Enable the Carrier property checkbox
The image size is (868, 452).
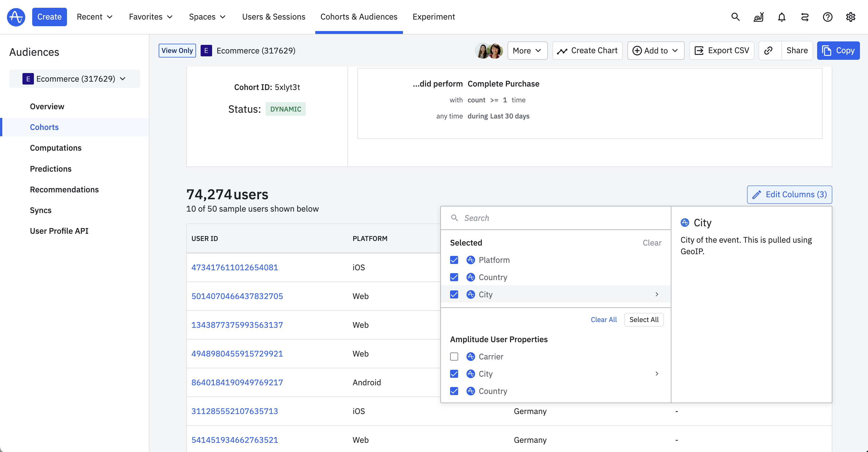(454, 357)
